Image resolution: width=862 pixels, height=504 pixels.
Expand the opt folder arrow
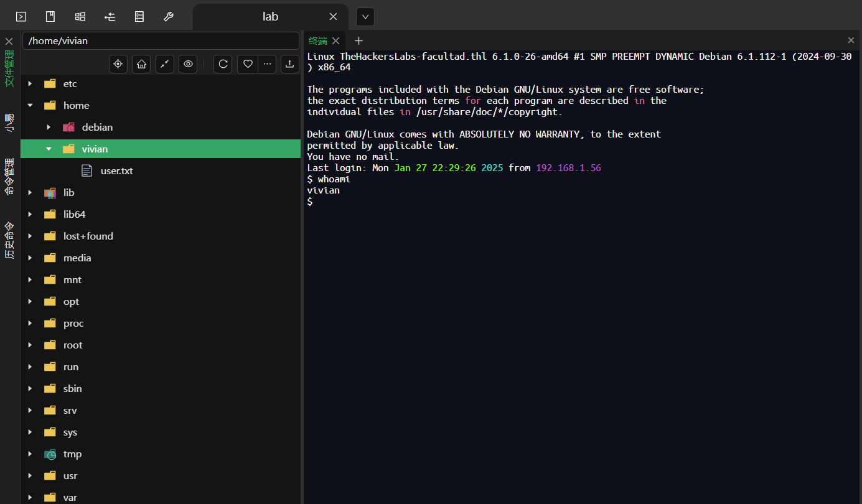30,302
